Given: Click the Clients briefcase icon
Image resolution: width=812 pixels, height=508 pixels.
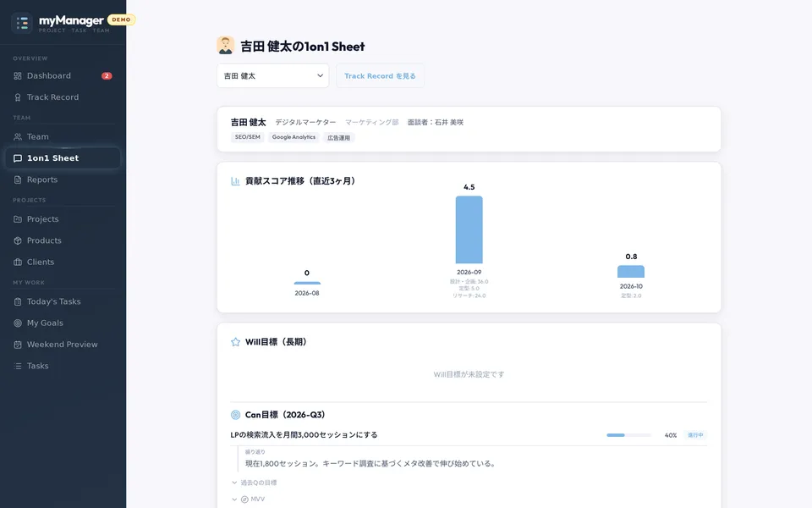Looking at the screenshot, I should (18, 262).
